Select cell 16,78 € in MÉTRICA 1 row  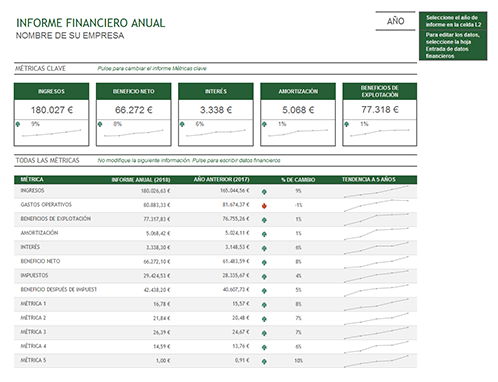coord(162,304)
